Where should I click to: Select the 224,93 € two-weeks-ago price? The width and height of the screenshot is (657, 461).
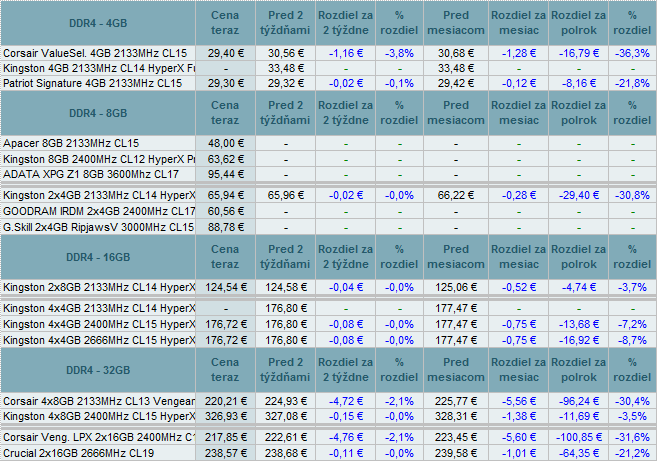pyautogui.click(x=286, y=401)
